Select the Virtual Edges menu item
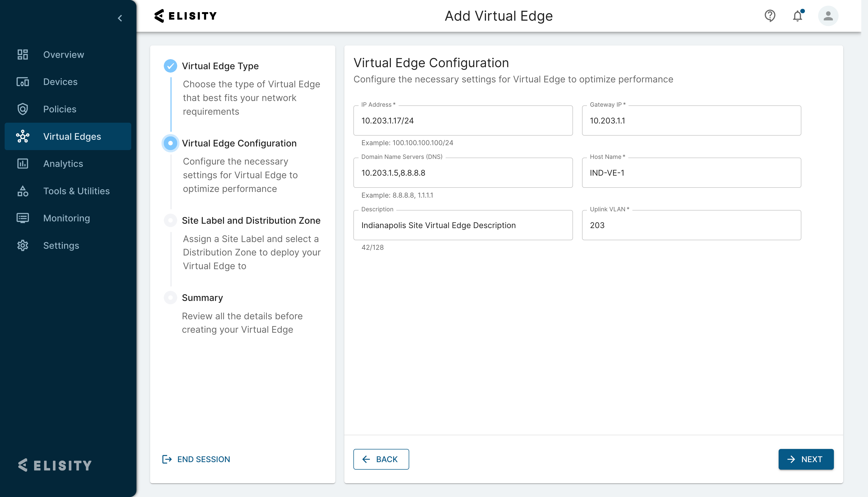The height and width of the screenshot is (497, 868). pyautogui.click(x=68, y=137)
